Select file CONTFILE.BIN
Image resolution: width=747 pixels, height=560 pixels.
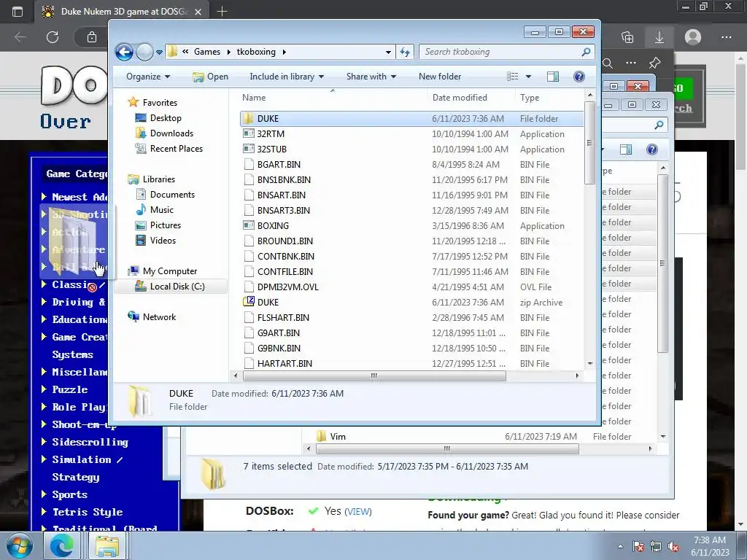[x=285, y=271]
